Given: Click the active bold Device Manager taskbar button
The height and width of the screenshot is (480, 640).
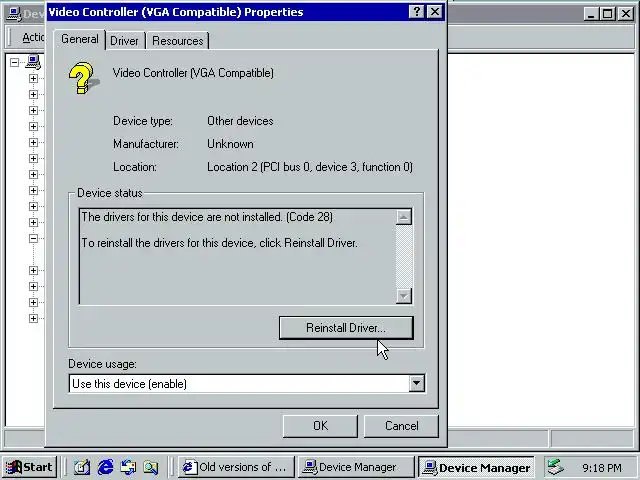Looking at the screenshot, I should point(477,467).
